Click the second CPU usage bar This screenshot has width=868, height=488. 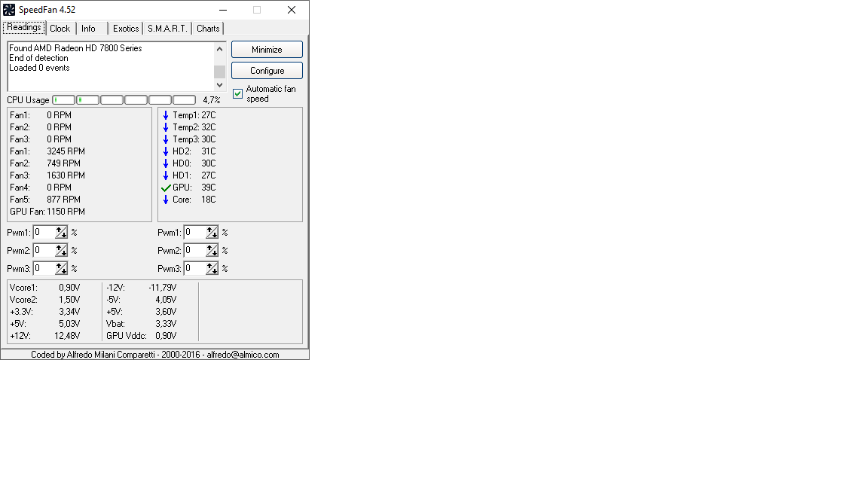coord(88,99)
